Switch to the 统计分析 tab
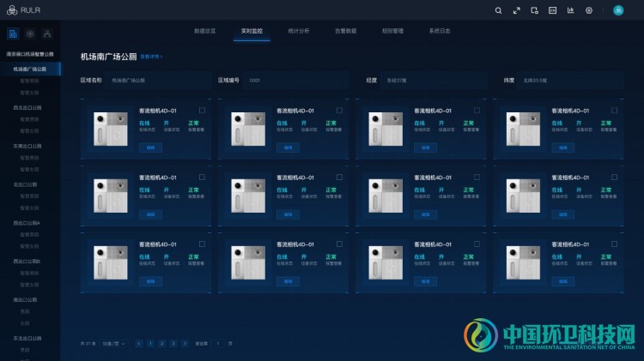Screen dimensions: 644x361 pos(299,30)
